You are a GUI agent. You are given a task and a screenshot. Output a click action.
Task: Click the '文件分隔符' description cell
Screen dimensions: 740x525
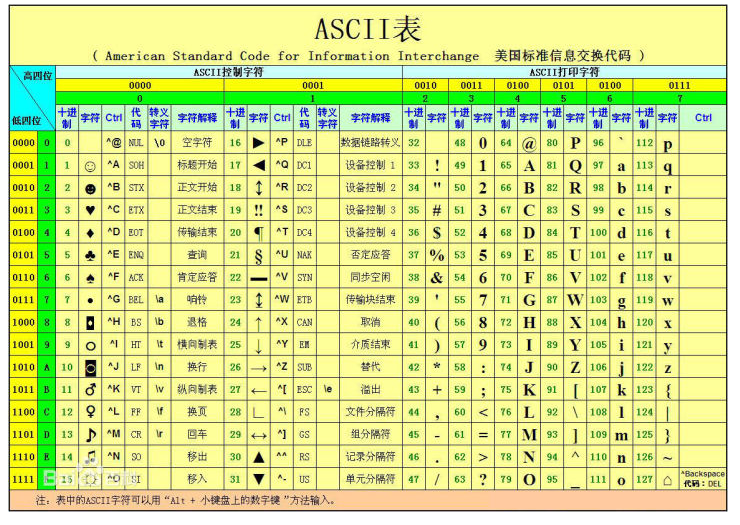(370, 412)
